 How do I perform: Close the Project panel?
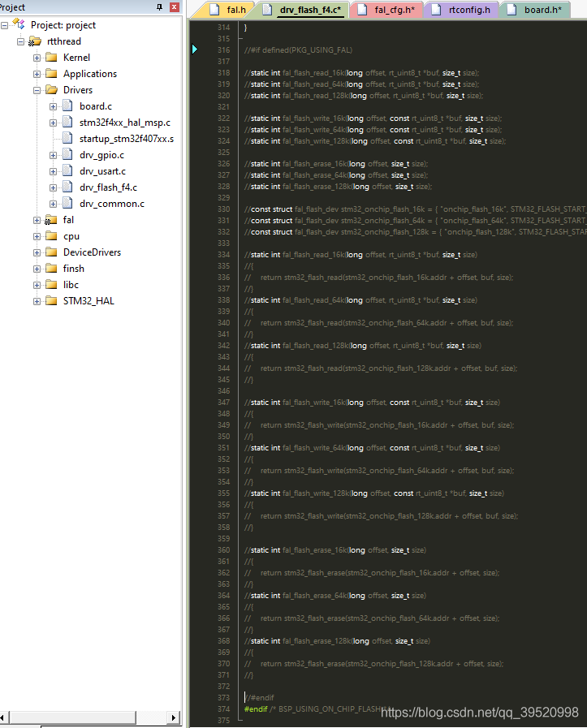pos(175,7)
